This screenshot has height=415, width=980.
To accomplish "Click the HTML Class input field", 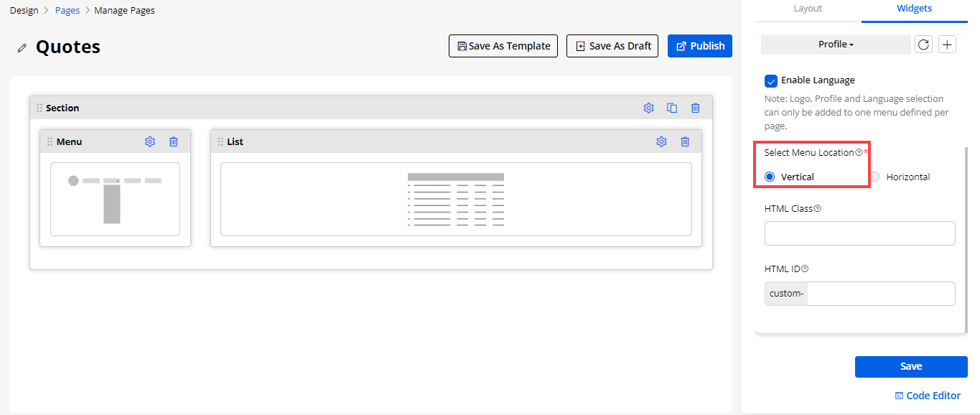I will (x=859, y=233).
